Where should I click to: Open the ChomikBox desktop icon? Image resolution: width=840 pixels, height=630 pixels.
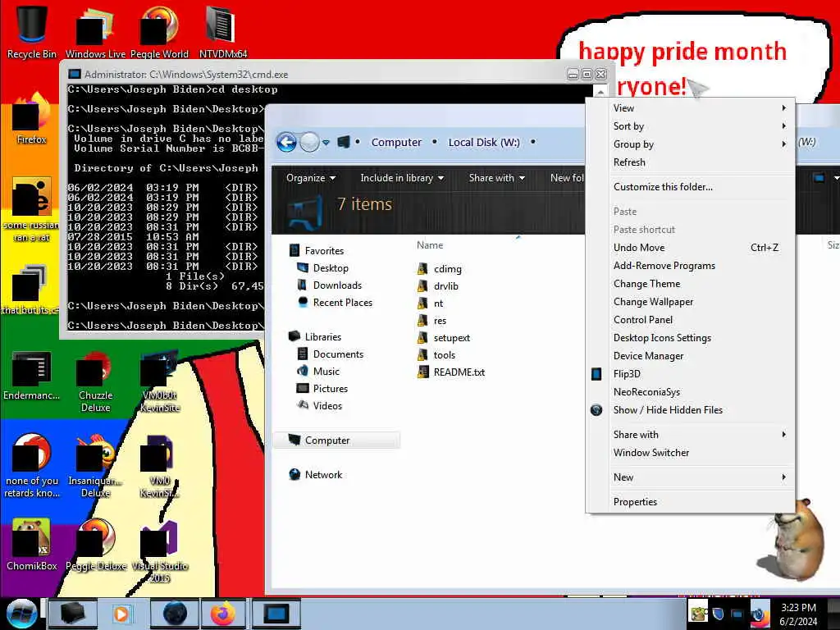coord(32,544)
